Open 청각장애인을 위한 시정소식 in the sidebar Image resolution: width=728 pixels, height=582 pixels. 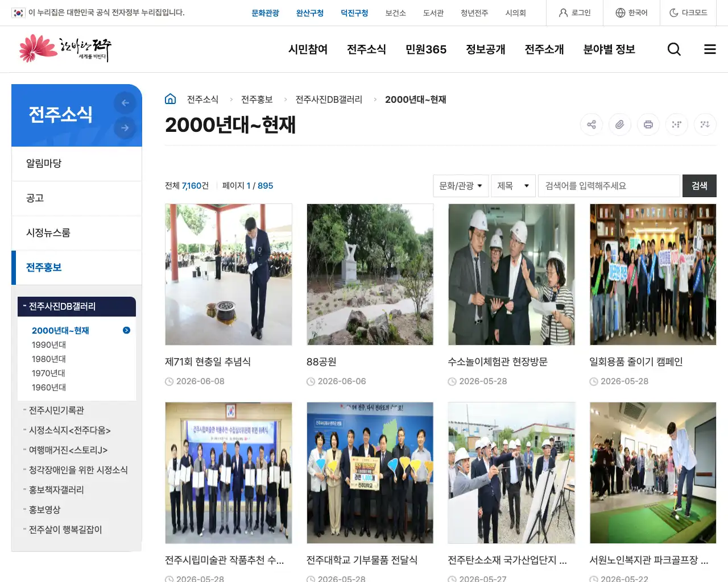pyautogui.click(x=78, y=470)
